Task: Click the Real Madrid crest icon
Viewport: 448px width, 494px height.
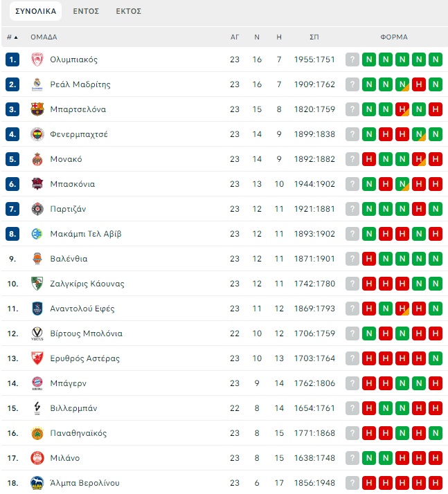Action: (37, 84)
